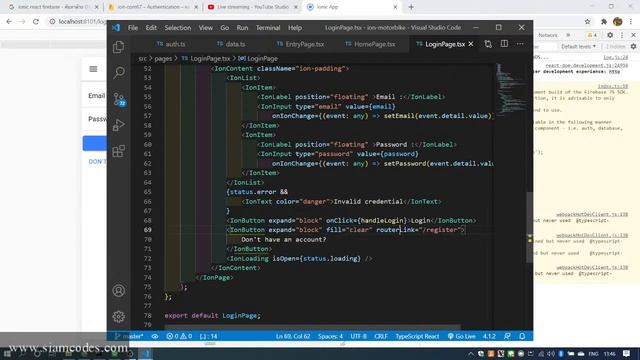This screenshot has height=360, width=640.
Task: Click the blue Login button in browser page
Action: pyautogui.click(x=95, y=143)
